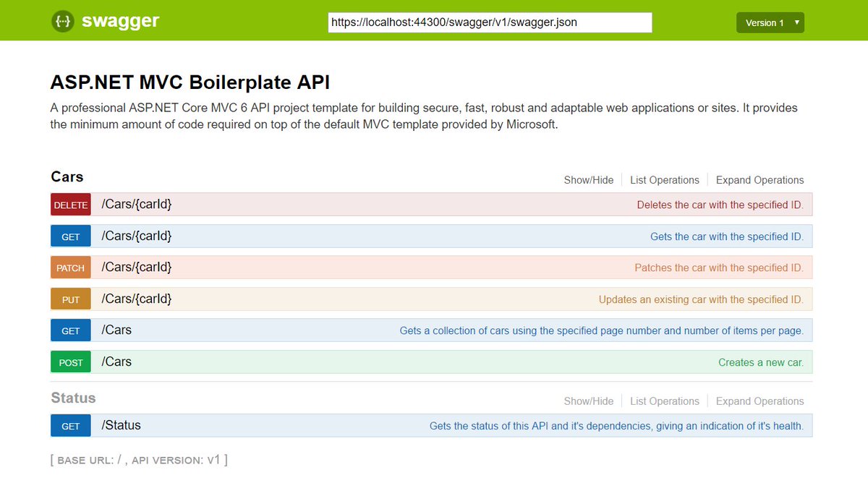
Task: Expand the GET /Cars/{carId} path link
Action: [x=137, y=236]
